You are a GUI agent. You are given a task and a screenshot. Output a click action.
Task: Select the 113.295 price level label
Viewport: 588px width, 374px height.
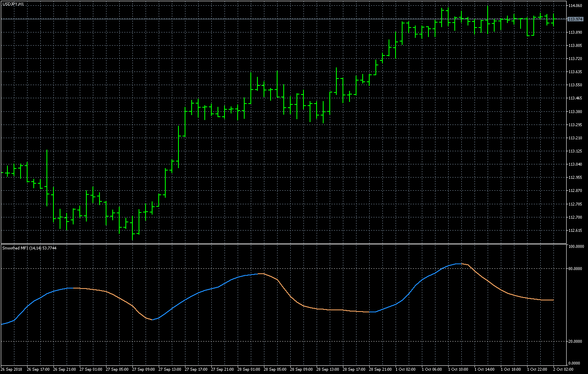575,125
